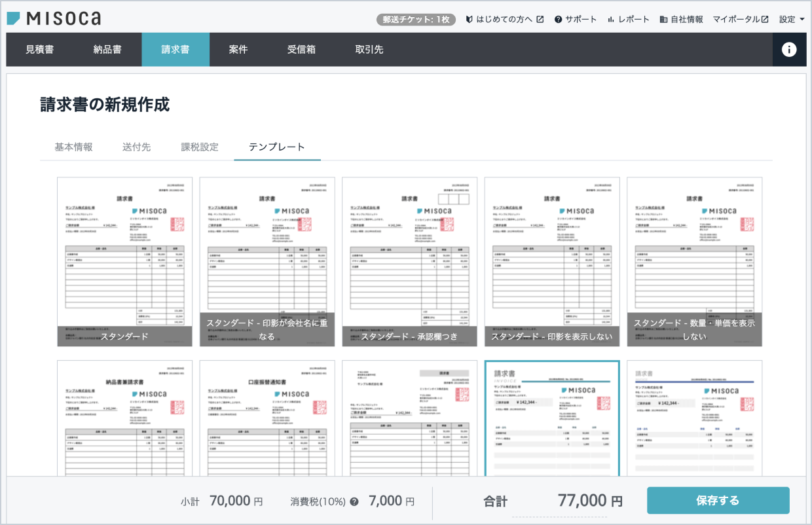Select 請求書 in navigation bar
The height and width of the screenshot is (525, 812).
point(175,50)
